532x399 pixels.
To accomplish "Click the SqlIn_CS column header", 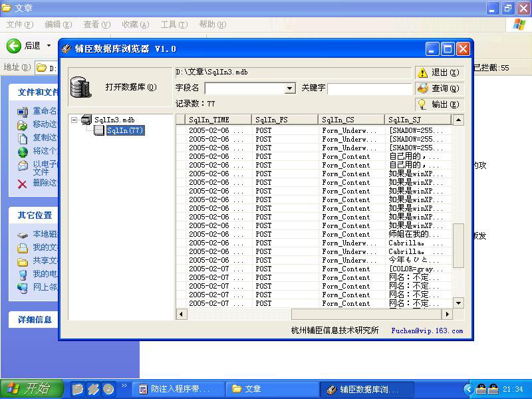I will (351, 120).
